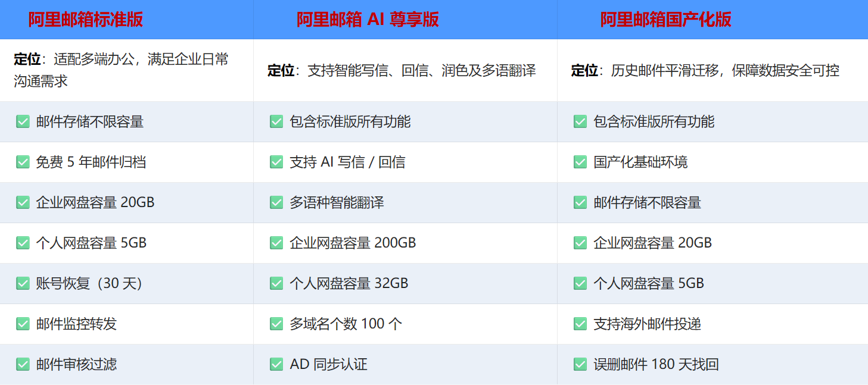Click 邮件存储不限容量 text in 标准版 column
This screenshot has height=385, width=868.
pos(89,121)
